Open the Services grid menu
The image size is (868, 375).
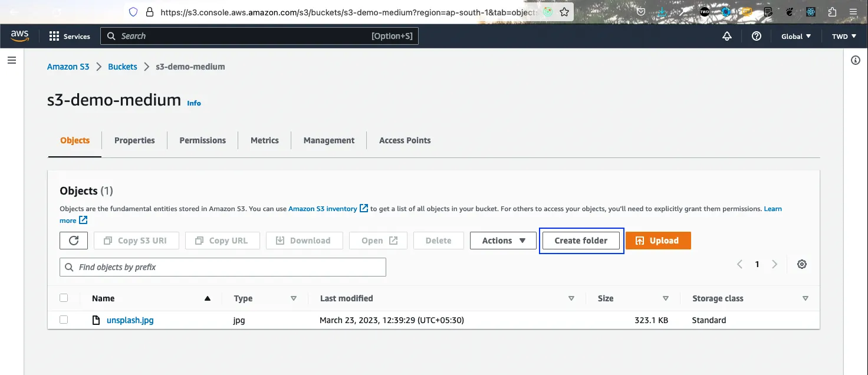70,36
